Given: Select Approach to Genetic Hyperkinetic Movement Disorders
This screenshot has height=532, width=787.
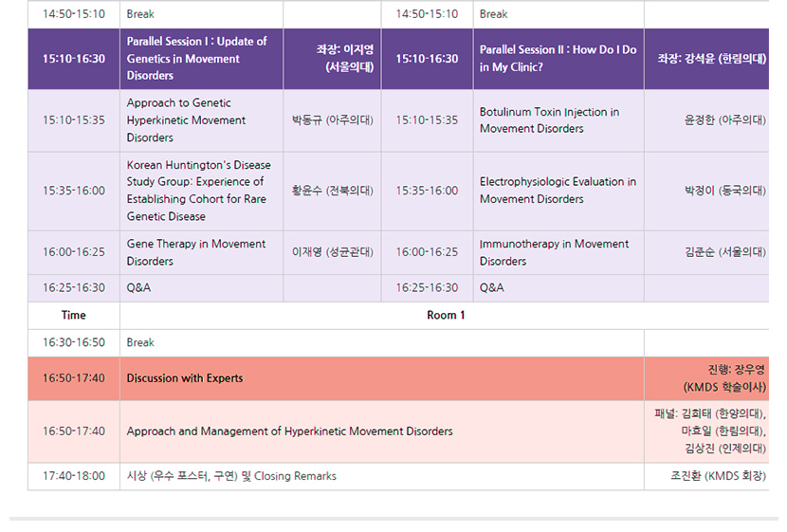Looking at the screenshot, I should pyautogui.click(x=187, y=120).
